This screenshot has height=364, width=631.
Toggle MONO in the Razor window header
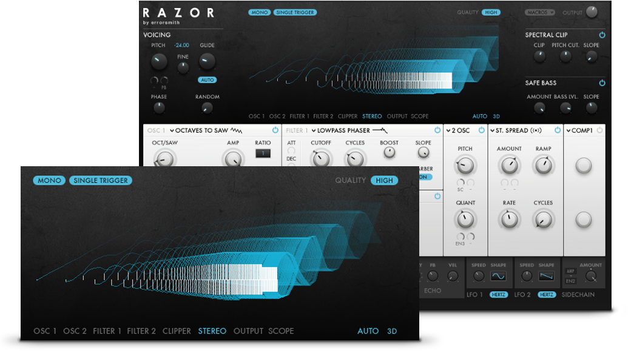tap(260, 13)
